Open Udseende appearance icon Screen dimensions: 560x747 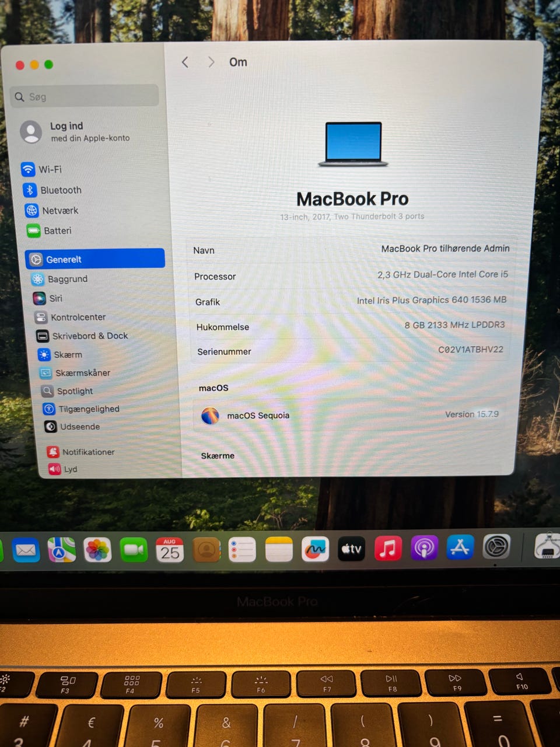[x=51, y=427]
